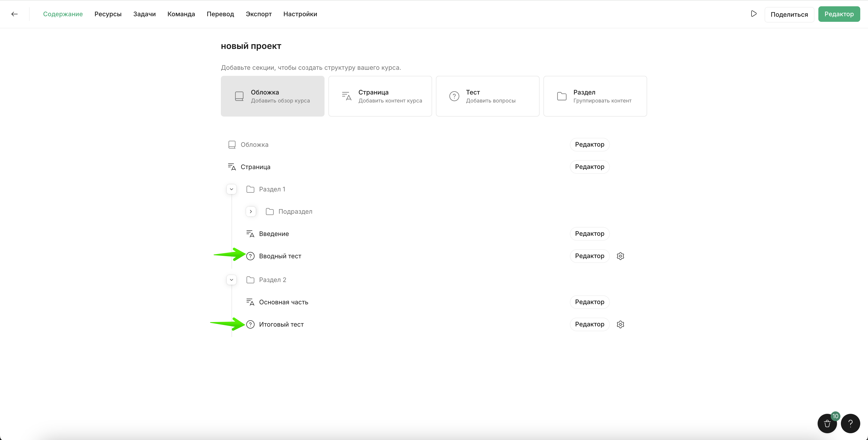The height and width of the screenshot is (440, 868).
Task: Click the Раздел 1 folder icon
Action: [x=250, y=189]
